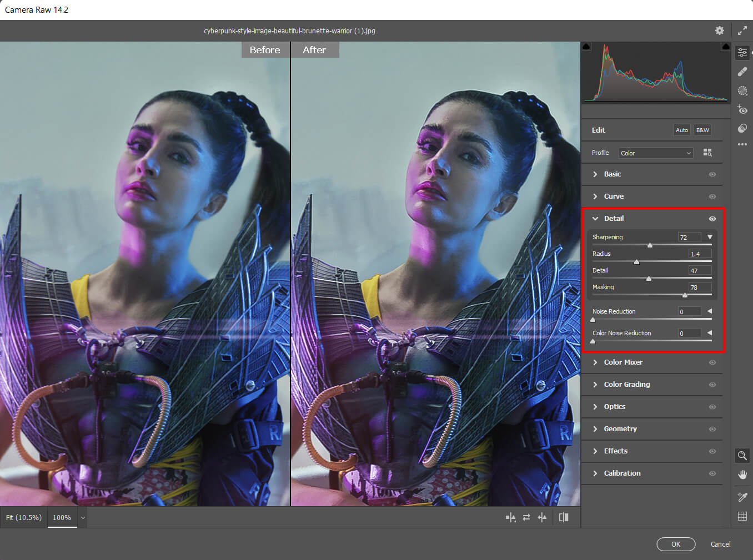Select the Zoom tool

point(742,456)
